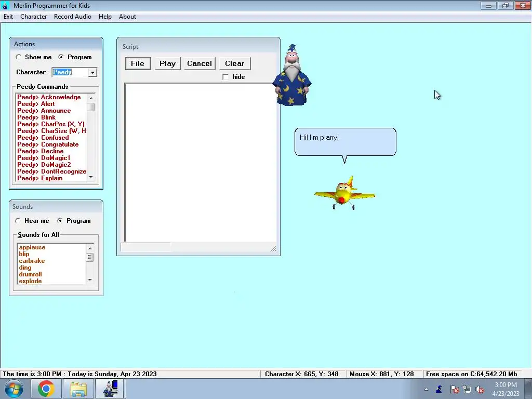This screenshot has height=399, width=532.
Task: Open the Exit menu
Action: (8, 17)
